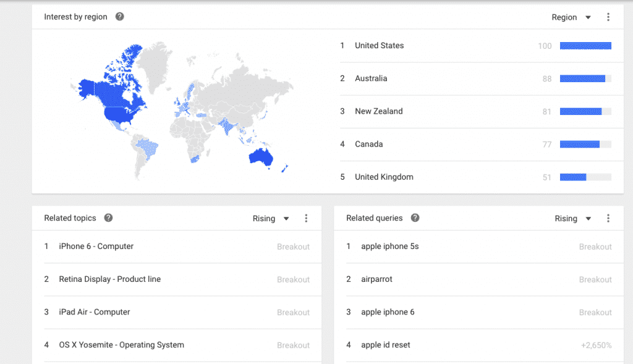Open OS X Yosemite - Operating System topic
Image resolution: width=633 pixels, height=364 pixels.
click(x=122, y=345)
